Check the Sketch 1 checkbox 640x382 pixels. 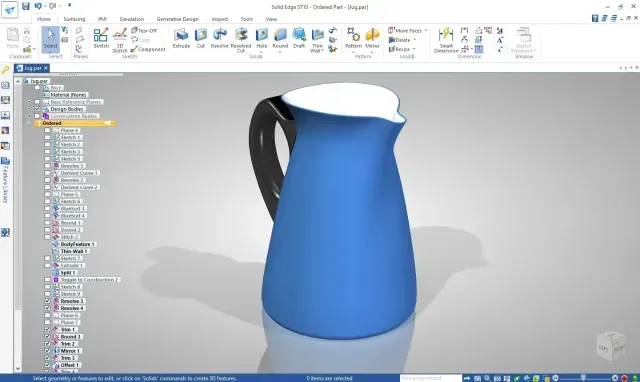coord(47,137)
